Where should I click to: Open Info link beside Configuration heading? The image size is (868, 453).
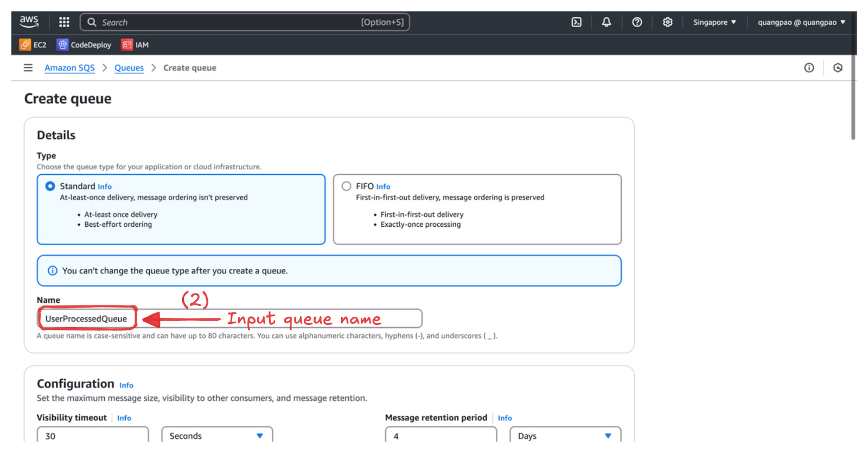(x=126, y=385)
